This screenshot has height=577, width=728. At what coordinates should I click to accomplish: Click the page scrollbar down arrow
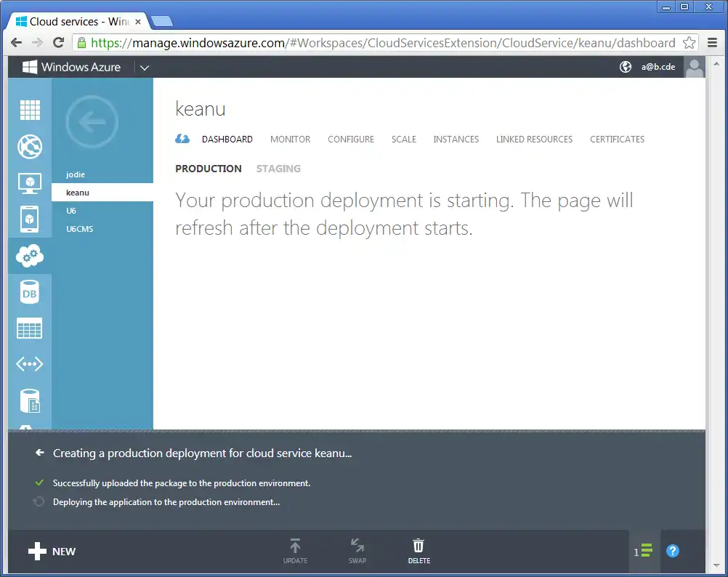(716, 565)
